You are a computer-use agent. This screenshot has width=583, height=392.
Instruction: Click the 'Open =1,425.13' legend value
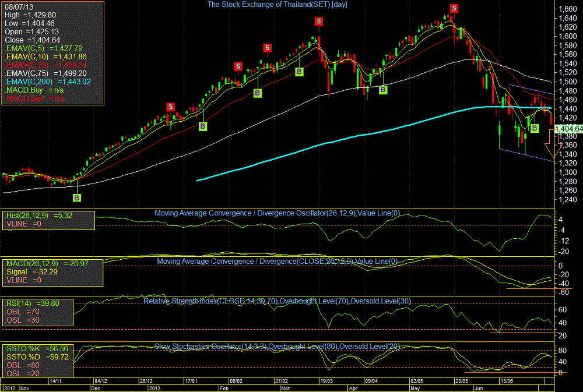coord(32,31)
